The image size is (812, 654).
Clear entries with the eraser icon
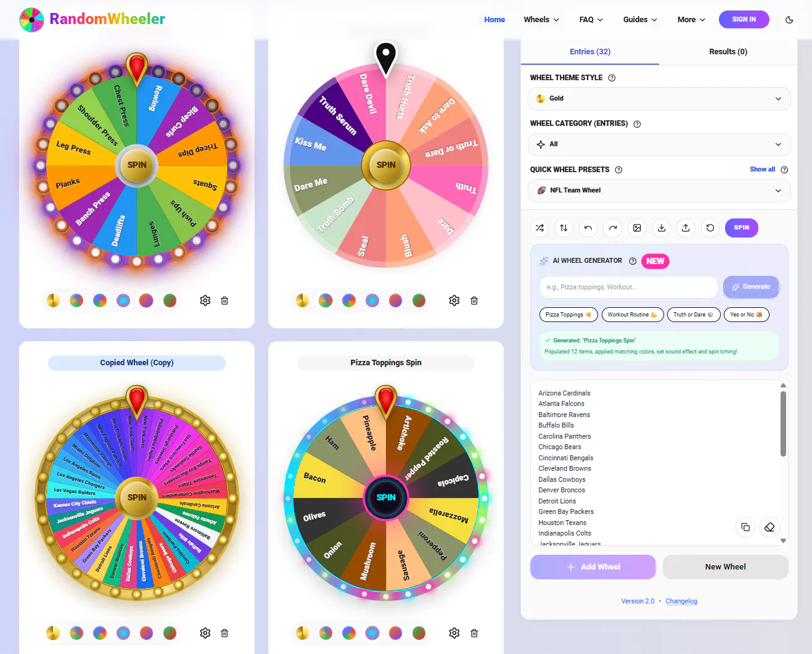click(769, 527)
